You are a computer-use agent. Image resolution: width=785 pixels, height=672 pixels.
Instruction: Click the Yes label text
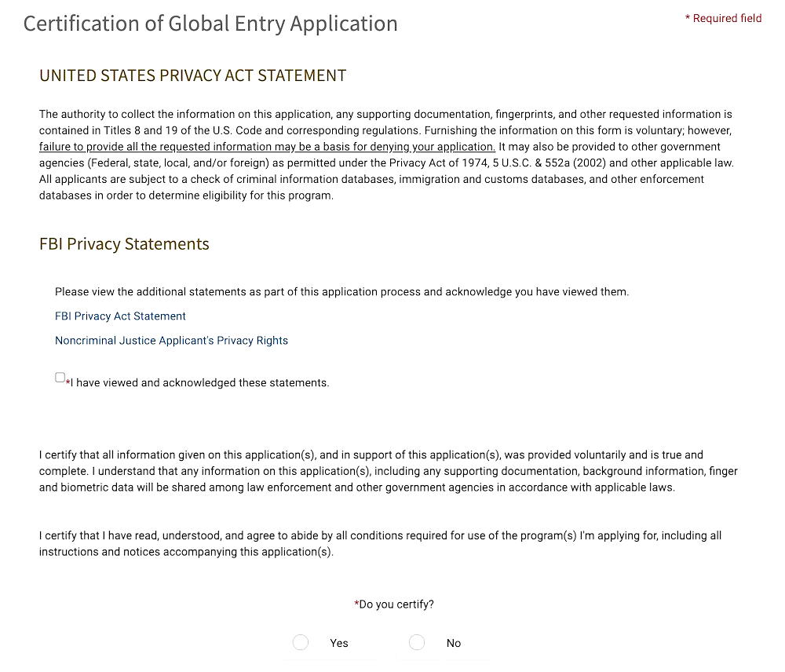[x=338, y=643]
